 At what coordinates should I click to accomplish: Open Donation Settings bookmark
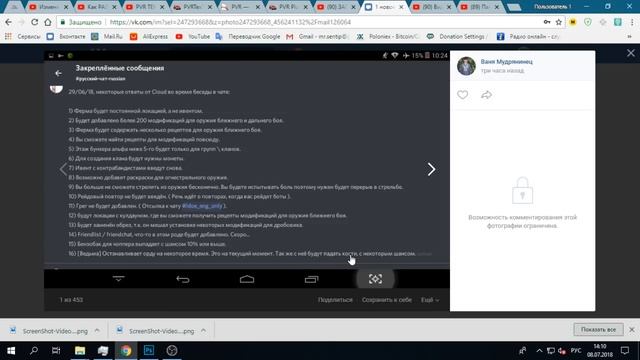456,37
